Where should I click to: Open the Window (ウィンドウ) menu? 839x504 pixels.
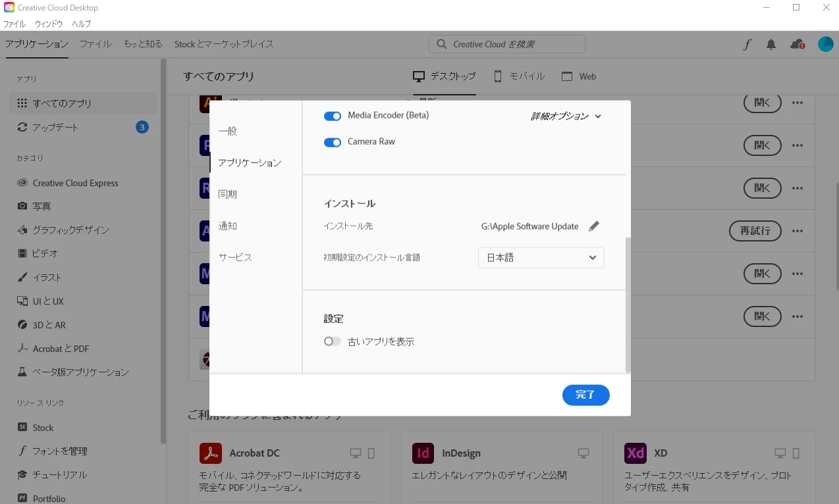pyautogui.click(x=49, y=24)
